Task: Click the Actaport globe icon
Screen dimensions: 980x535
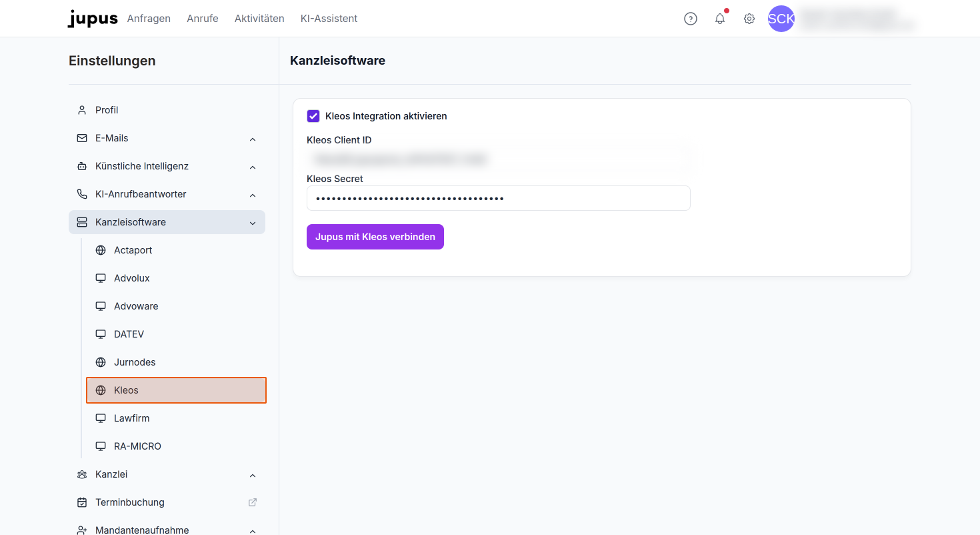Action: tap(101, 250)
